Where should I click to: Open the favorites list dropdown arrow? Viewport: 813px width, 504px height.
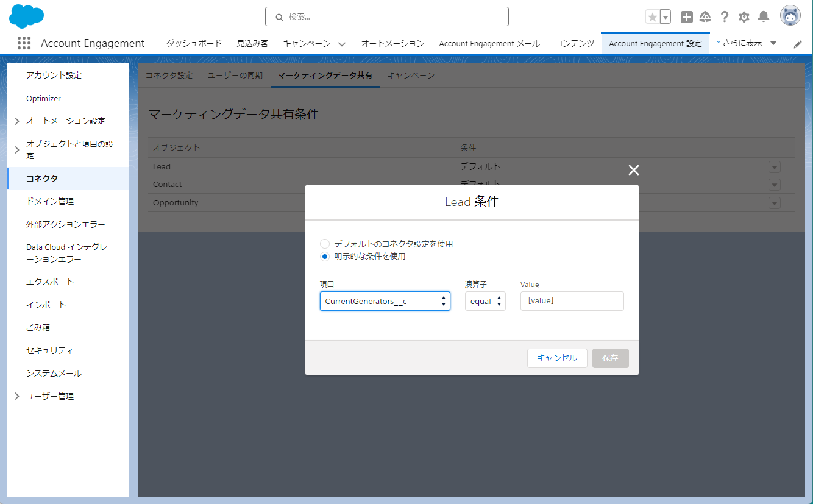tap(666, 17)
